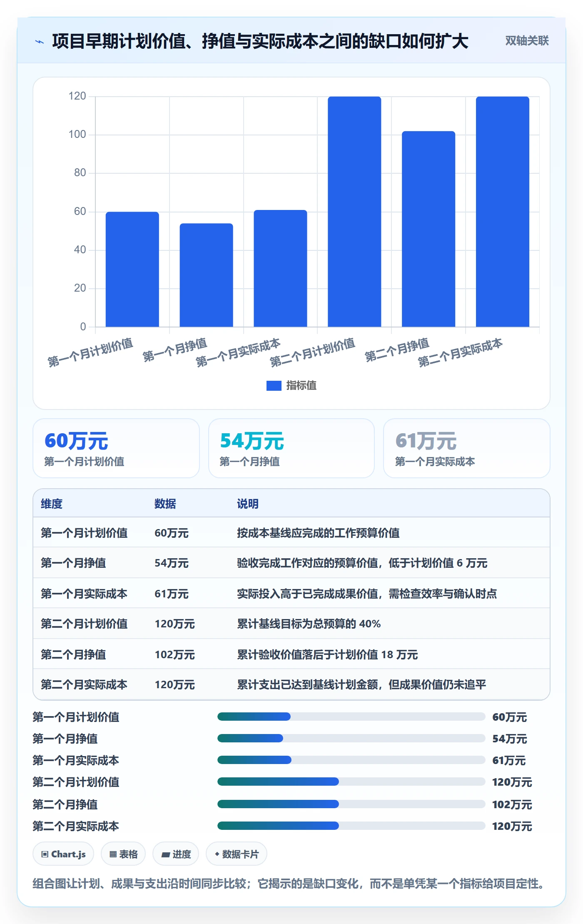Click the 第二个月计划价值 progress bar
The width and height of the screenshot is (583, 924).
click(x=351, y=782)
